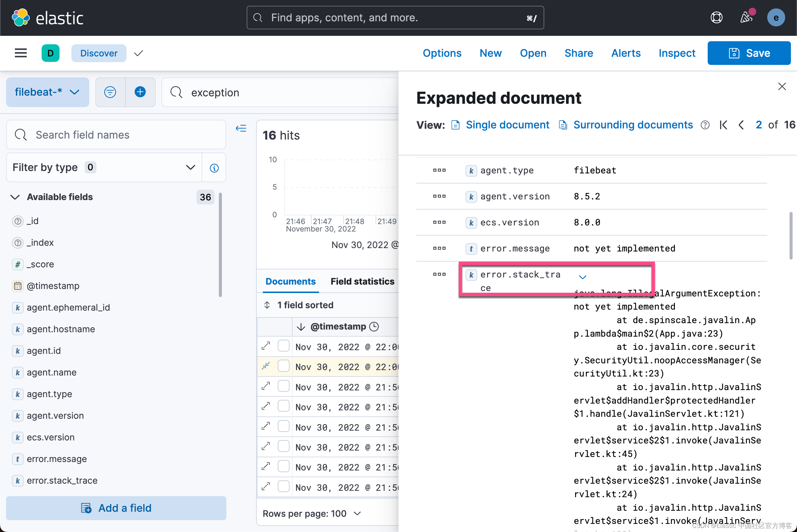Go to previous document in flyout

click(x=741, y=125)
